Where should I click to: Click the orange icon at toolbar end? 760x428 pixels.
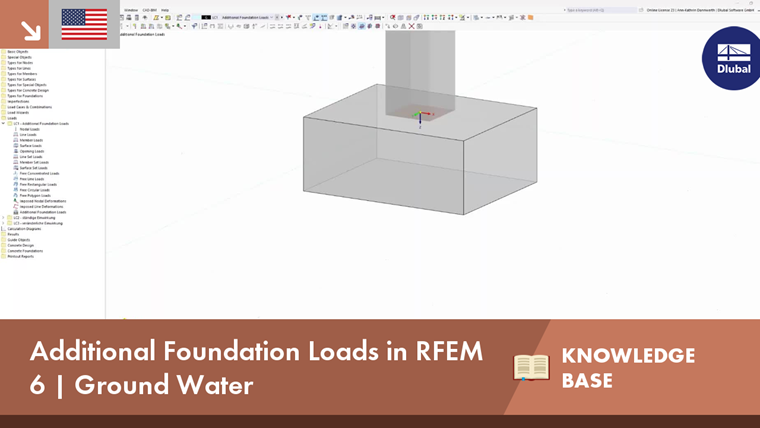pos(531,17)
